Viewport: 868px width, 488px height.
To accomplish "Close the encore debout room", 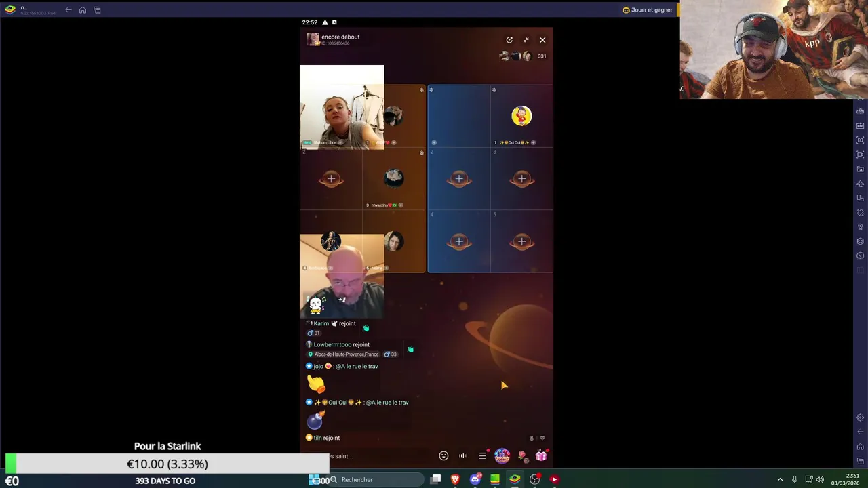I will (542, 40).
